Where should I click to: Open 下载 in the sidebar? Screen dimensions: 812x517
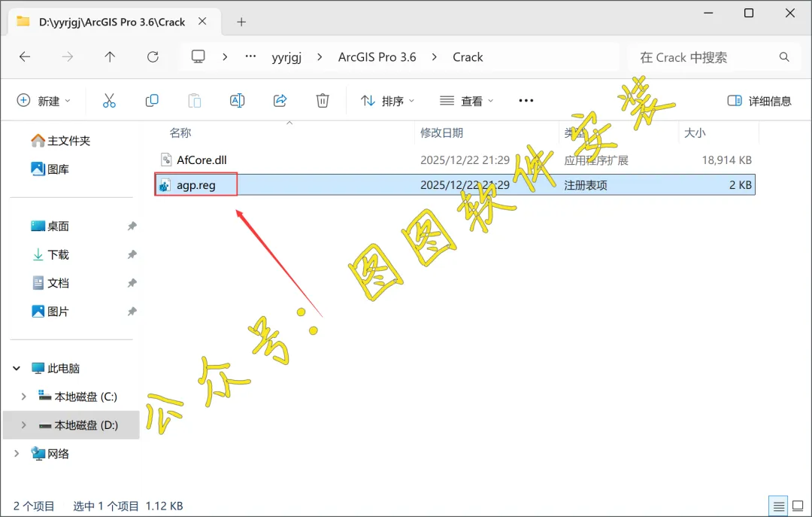click(50, 254)
